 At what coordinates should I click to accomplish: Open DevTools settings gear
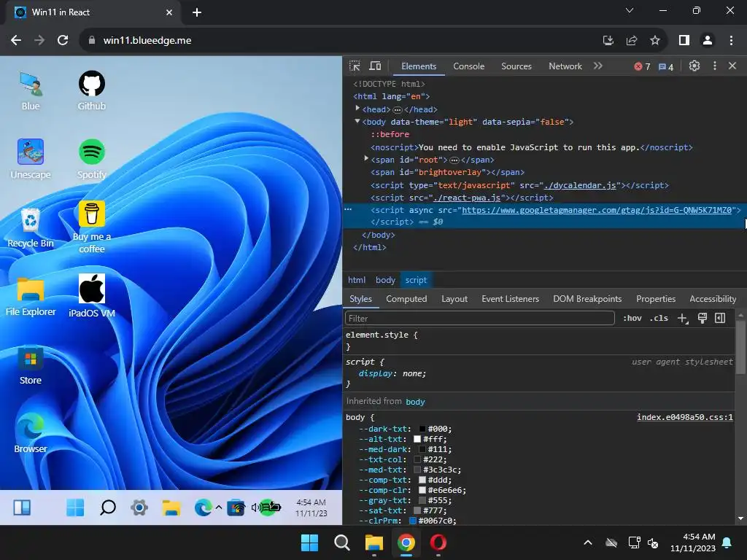pyautogui.click(x=694, y=66)
